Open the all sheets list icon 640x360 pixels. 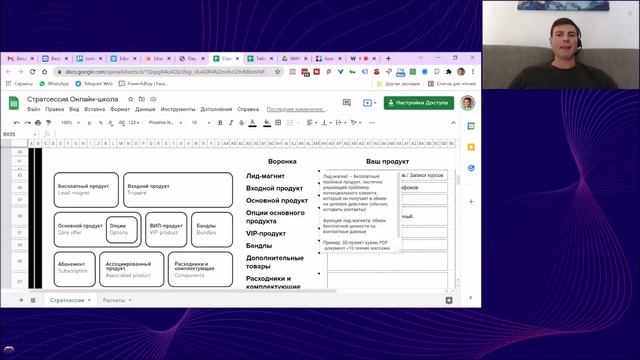click(33, 300)
